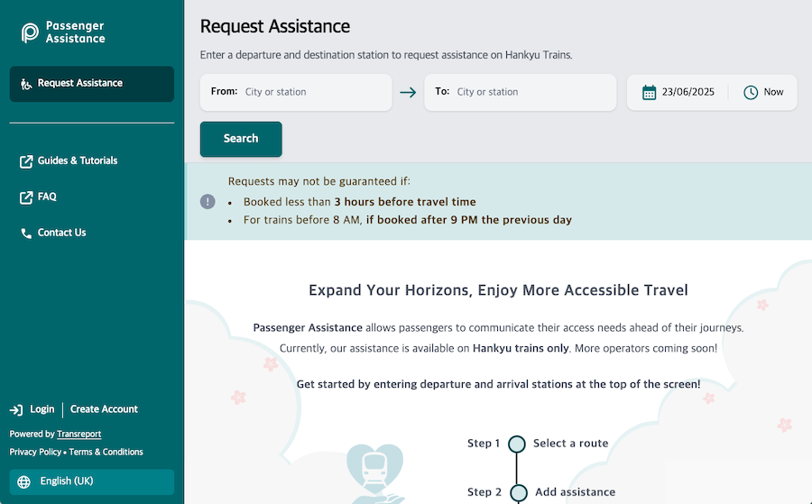
Task: Click the Login link
Action: click(42, 409)
